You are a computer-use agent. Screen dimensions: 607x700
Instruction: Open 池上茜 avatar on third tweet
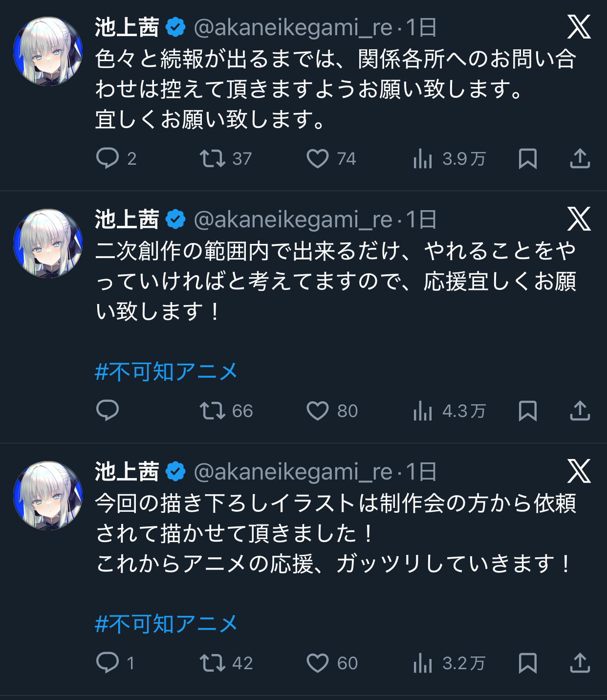click(48, 495)
